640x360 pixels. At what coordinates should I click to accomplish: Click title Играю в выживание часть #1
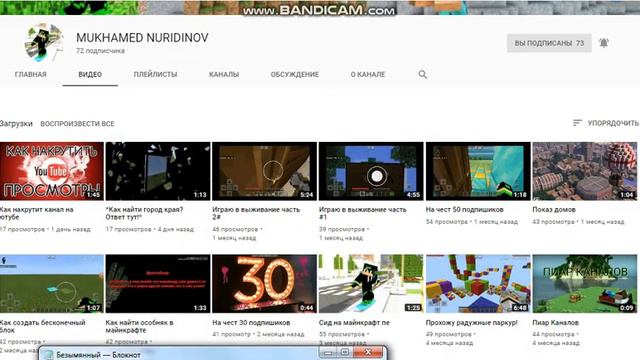point(362,213)
